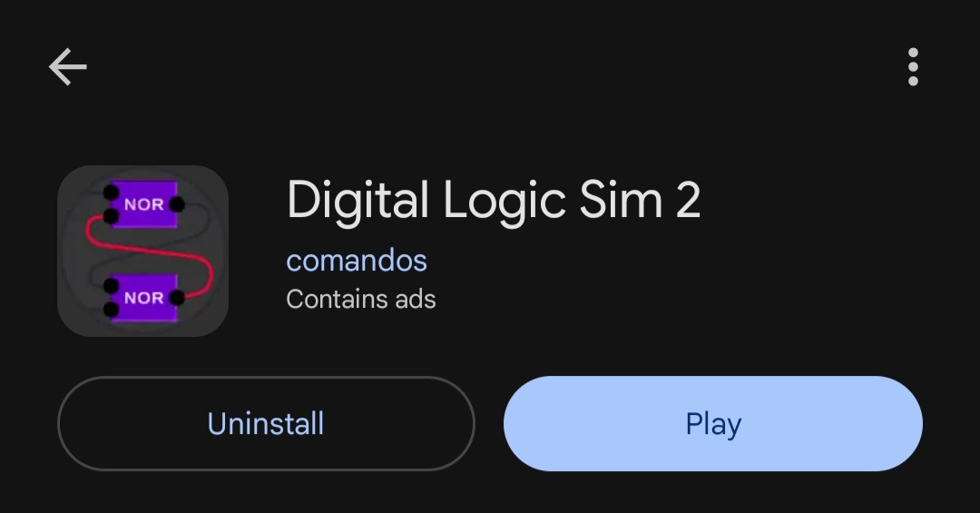Viewport: 980px width, 513px height.
Task: Click the bottom NOR gate in app icon
Action: [x=144, y=298]
